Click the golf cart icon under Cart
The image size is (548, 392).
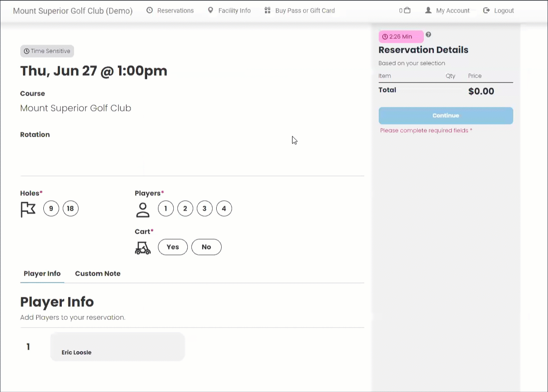(143, 248)
